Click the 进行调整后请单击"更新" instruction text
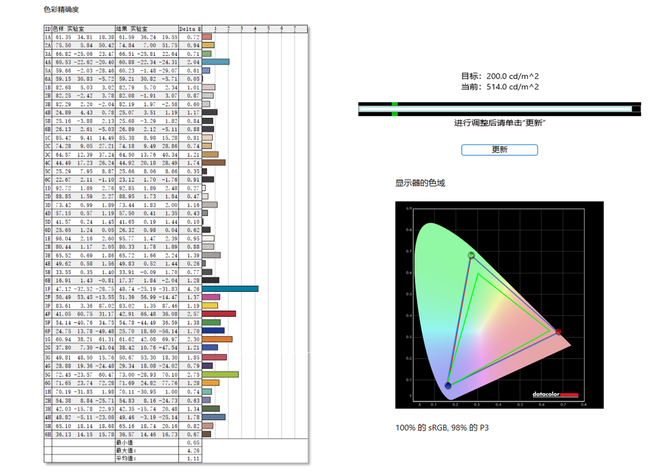The image size is (670, 471). (500, 123)
